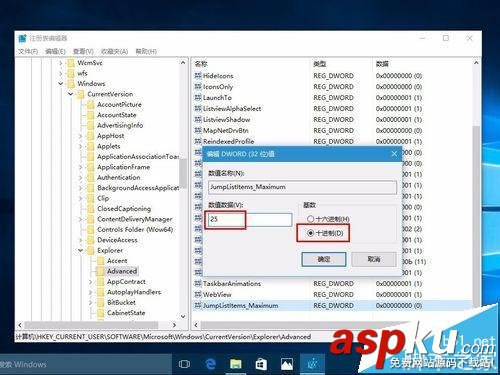Click the HideIcons DWORD value icon
This screenshot has height=375, width=500.
coord(198,76)
